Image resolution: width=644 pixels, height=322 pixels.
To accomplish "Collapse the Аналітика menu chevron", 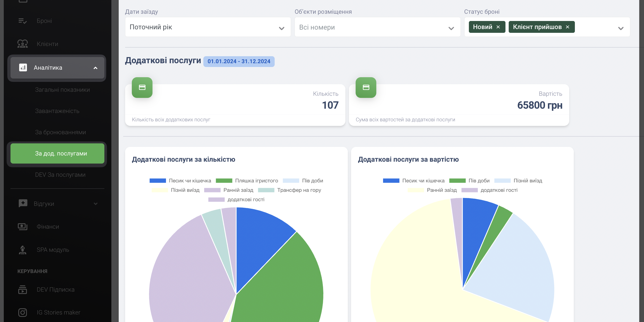I will click(x=95, y=68).
